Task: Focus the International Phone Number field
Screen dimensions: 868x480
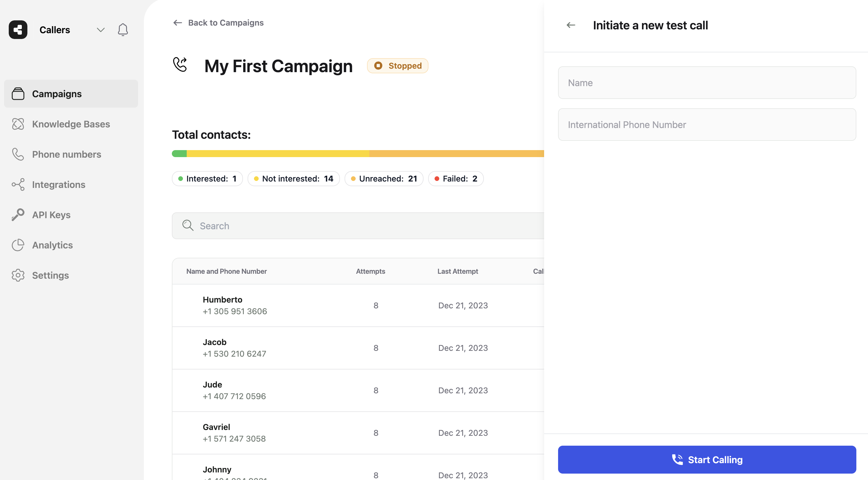Action: click(707, 125)
